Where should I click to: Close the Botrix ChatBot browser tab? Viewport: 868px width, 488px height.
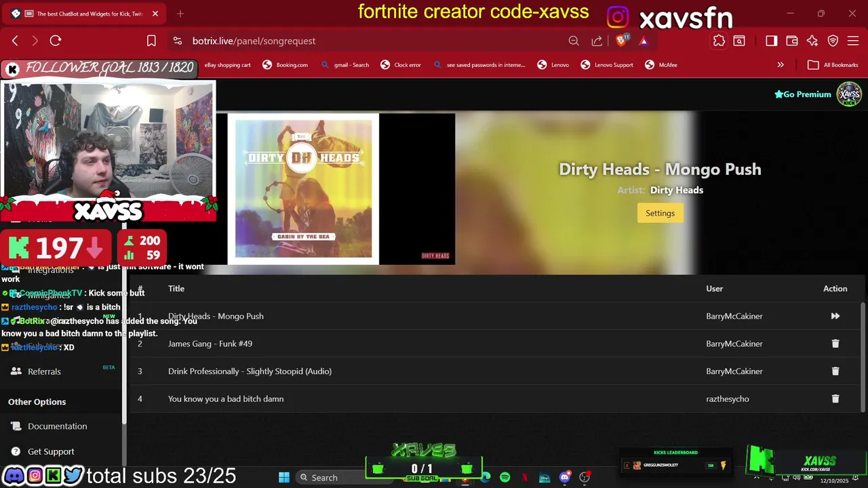pos(155,14)
